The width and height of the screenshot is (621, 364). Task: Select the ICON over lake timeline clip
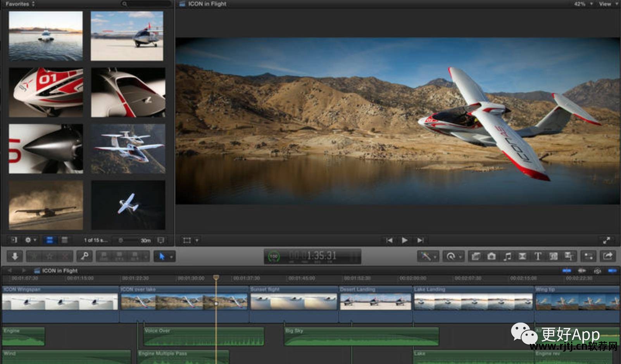[184, 298]
